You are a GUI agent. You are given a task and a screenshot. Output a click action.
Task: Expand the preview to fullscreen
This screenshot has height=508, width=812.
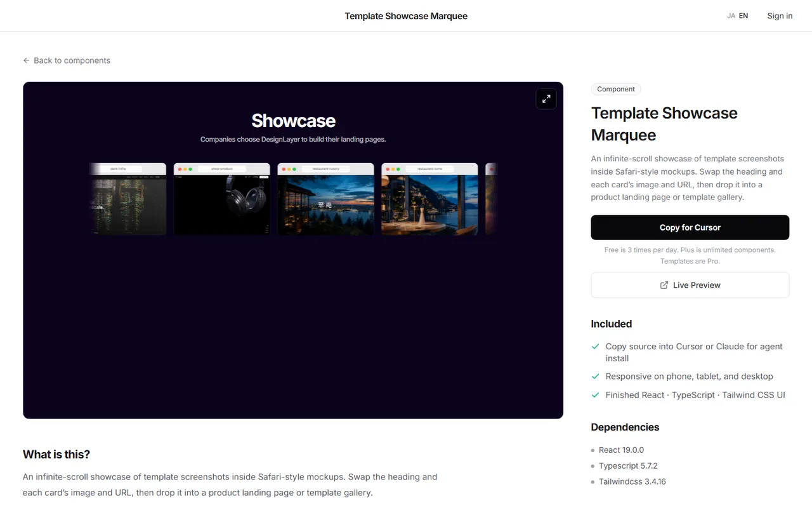546,99
